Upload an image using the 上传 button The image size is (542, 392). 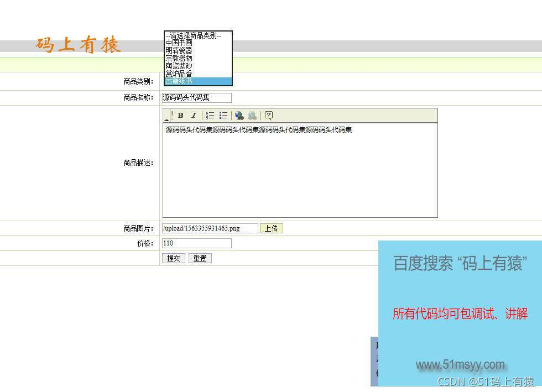pos(271,228)
